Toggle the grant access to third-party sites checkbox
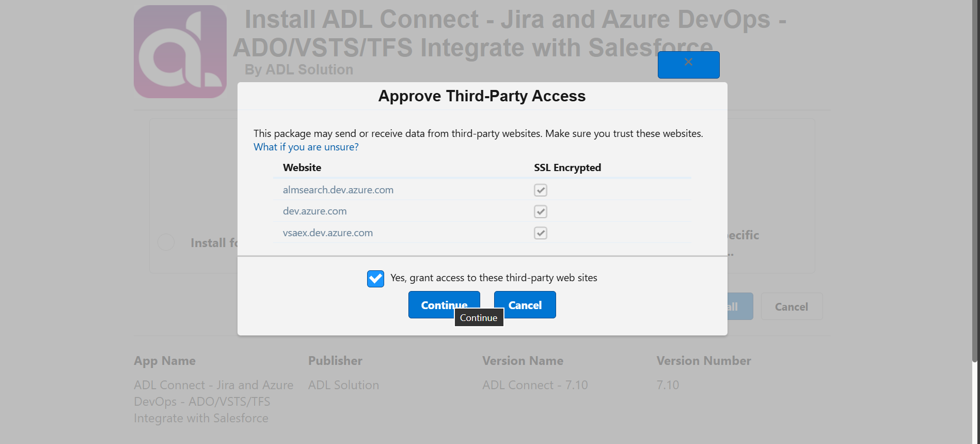Viewport: 980px width, 444px height. click(x=375, y=279)
